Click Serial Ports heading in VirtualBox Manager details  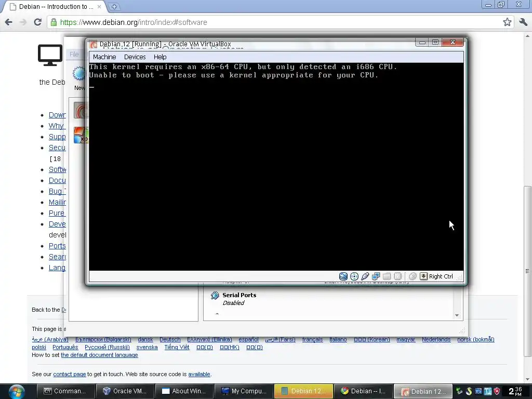point(239,295)
